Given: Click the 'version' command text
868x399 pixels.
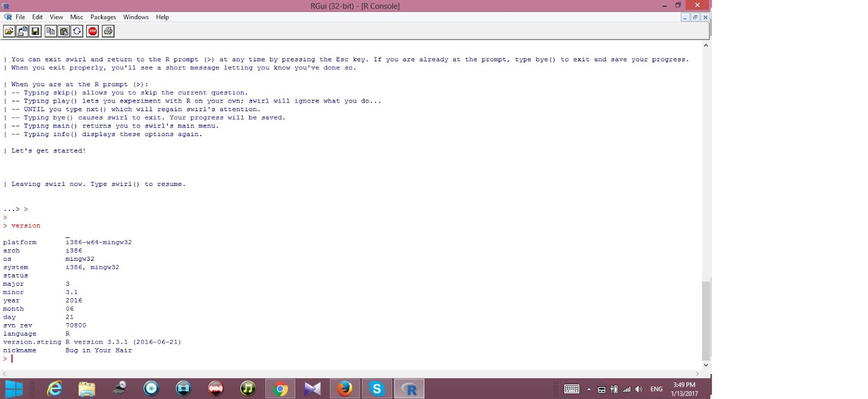Looking at the screenshot, I should click(x=25, y=226).
